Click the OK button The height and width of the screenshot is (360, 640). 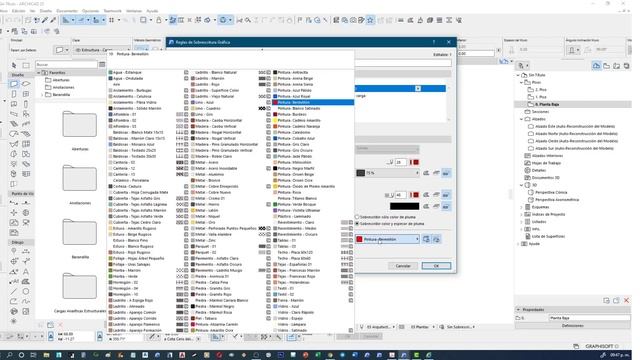436,266
